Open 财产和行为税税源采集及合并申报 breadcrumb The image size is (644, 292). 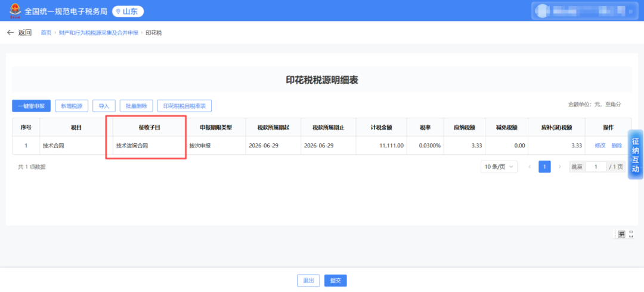click(x=98, y=33)
